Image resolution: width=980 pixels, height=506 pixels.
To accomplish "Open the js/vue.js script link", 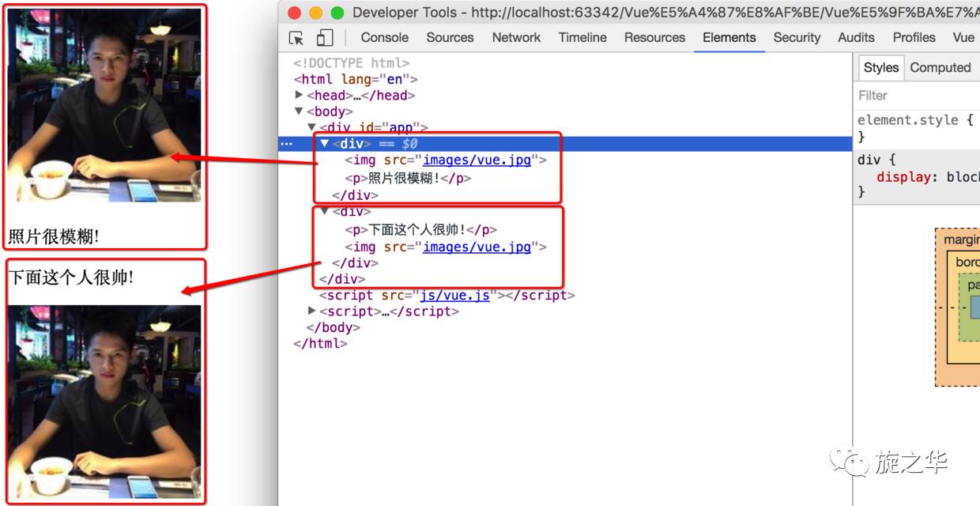I will click(454, 295).
